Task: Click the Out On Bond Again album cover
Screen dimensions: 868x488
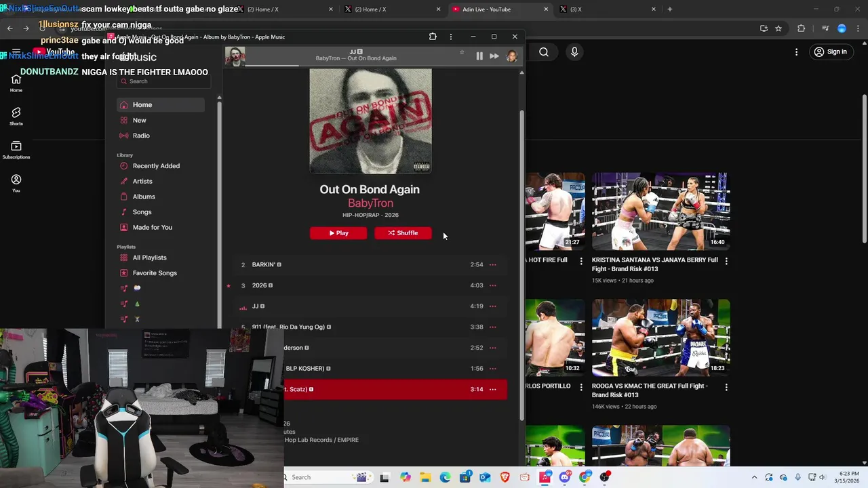Action: coord(370,121)
